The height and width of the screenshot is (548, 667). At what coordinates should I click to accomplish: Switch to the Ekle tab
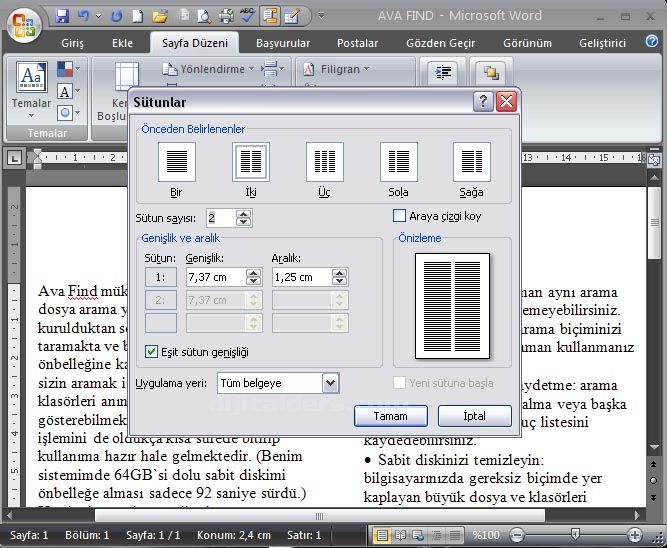pyautogui.click(x=123, y=43)
